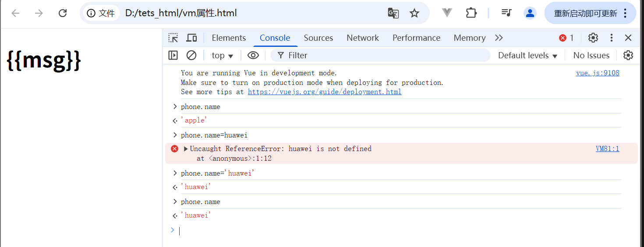Switch to the Elements tab

coord(229,38)
